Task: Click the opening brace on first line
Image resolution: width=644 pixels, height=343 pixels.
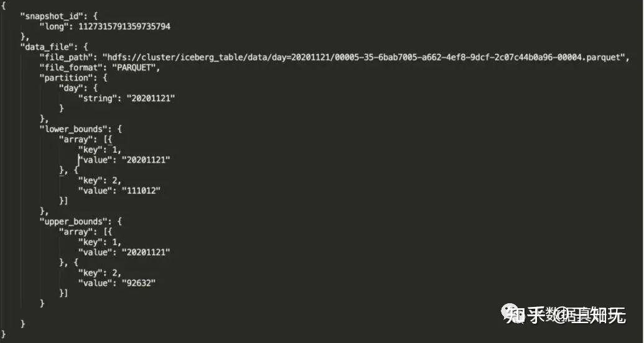Action: [4, 5]
